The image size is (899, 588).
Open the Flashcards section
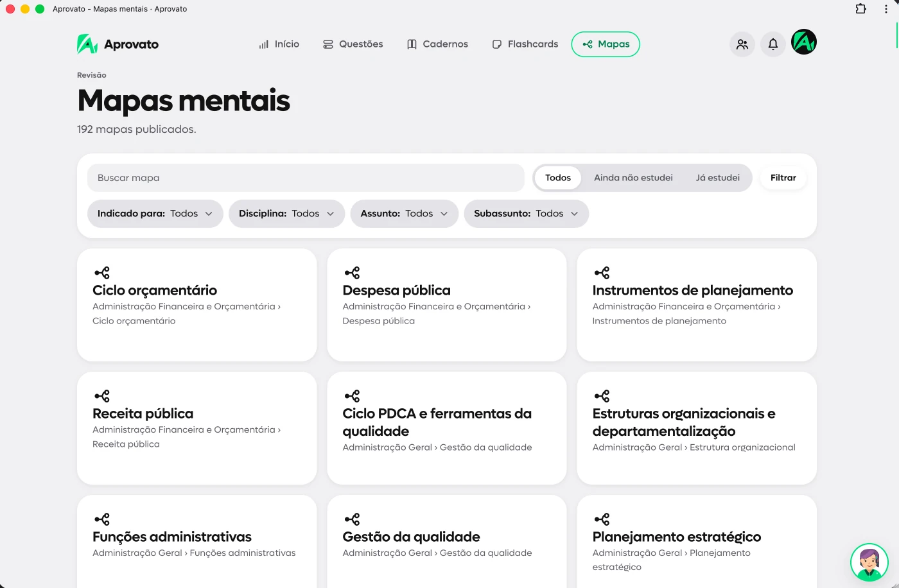click(525, 44)
